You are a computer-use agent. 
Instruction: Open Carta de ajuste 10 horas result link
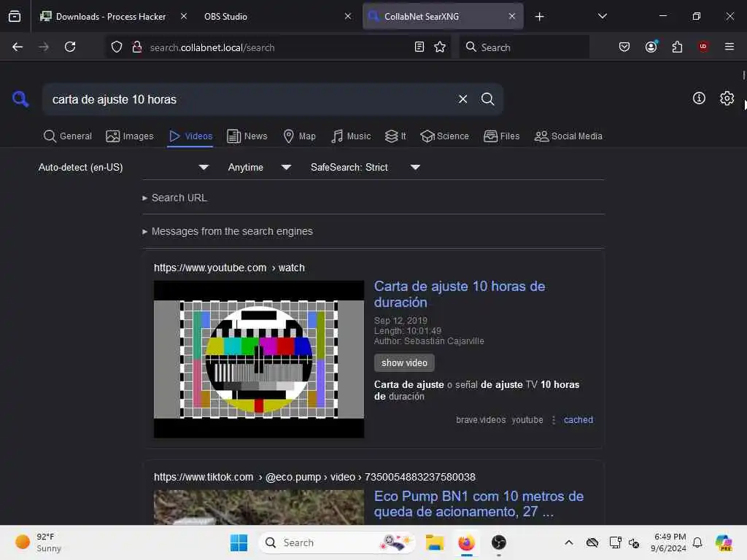tap(460, 295)
